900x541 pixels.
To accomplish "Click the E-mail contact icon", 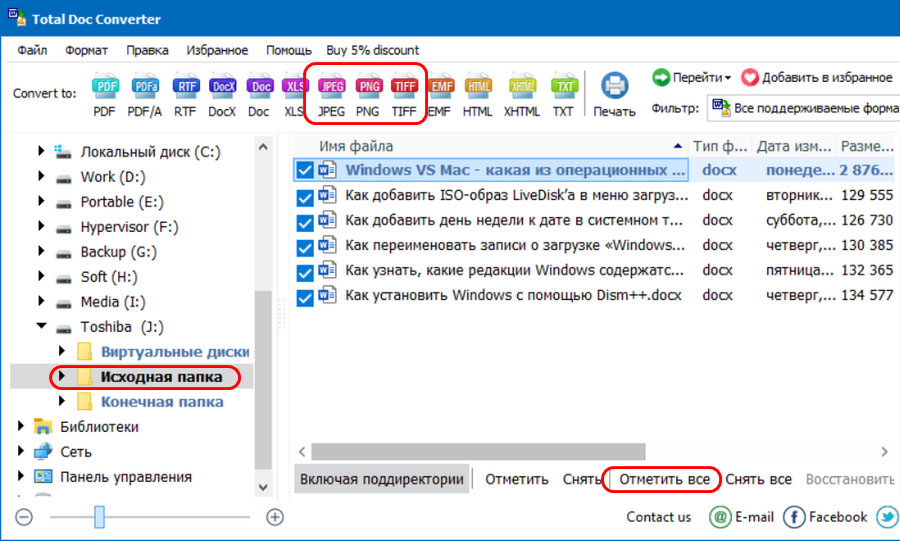I will pyautogui.click(x=719, y=517).
